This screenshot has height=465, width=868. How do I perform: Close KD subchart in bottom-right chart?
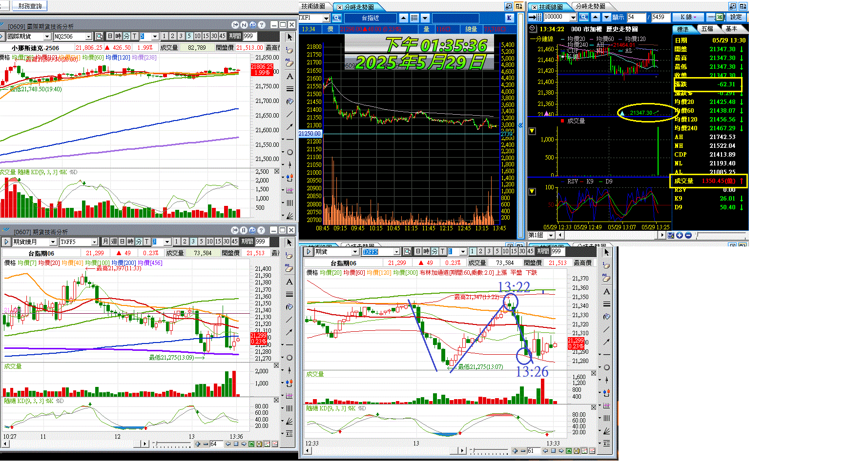594,407
